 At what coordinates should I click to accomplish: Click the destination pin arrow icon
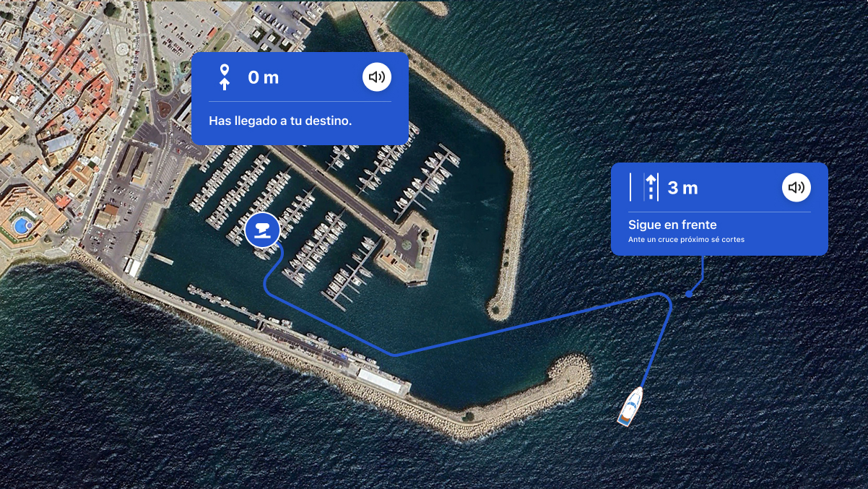pos(225,77)
